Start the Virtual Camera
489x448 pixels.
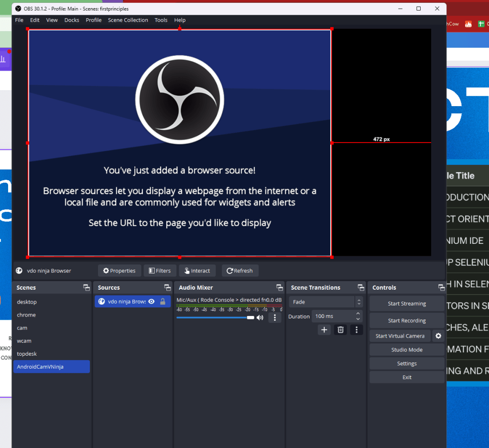point(400,336)
